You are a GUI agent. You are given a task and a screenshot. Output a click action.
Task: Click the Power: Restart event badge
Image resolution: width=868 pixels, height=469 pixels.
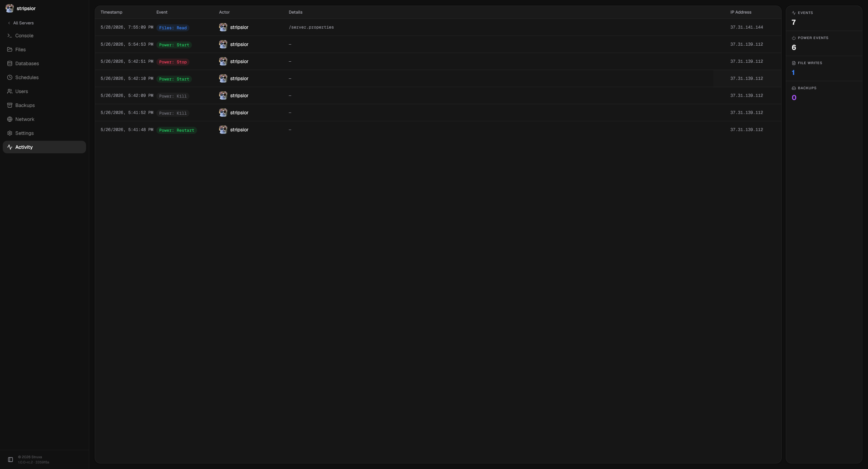[x=177, y=130]
